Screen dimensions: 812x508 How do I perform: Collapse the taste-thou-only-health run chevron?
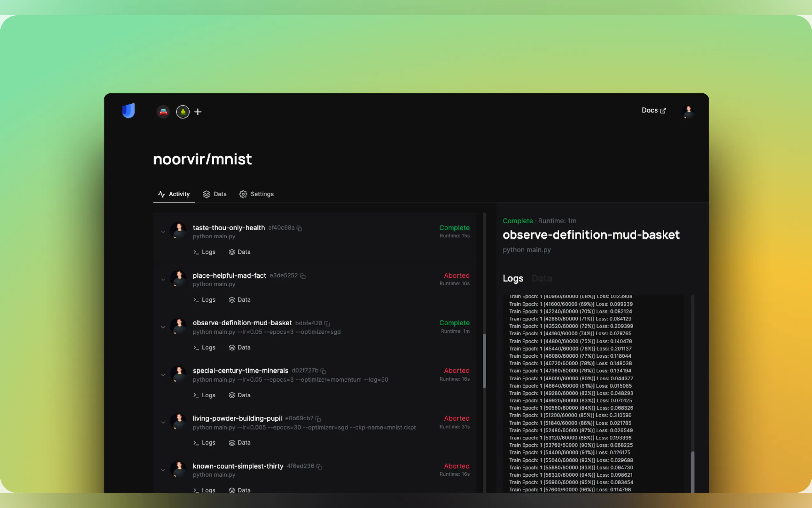pos(163,232)
